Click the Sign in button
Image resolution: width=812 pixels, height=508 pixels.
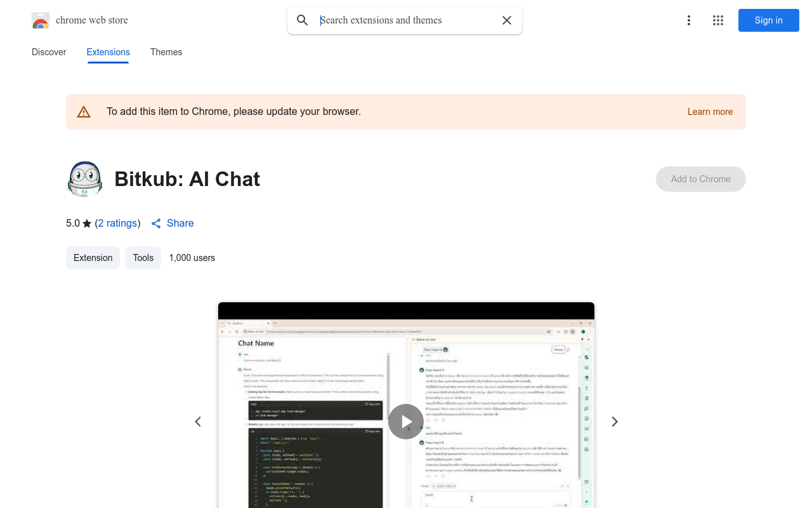[769, 20]
